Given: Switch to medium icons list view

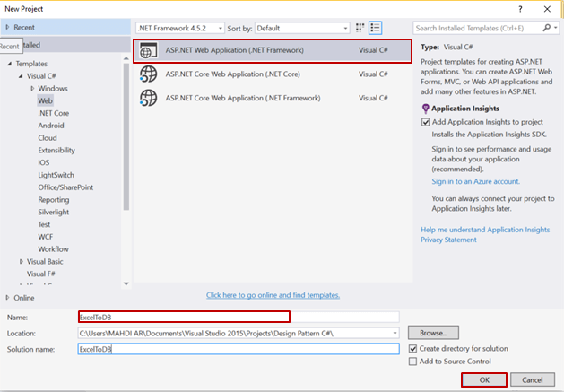Looking at the screenshot, I should (x=375, y=28).
